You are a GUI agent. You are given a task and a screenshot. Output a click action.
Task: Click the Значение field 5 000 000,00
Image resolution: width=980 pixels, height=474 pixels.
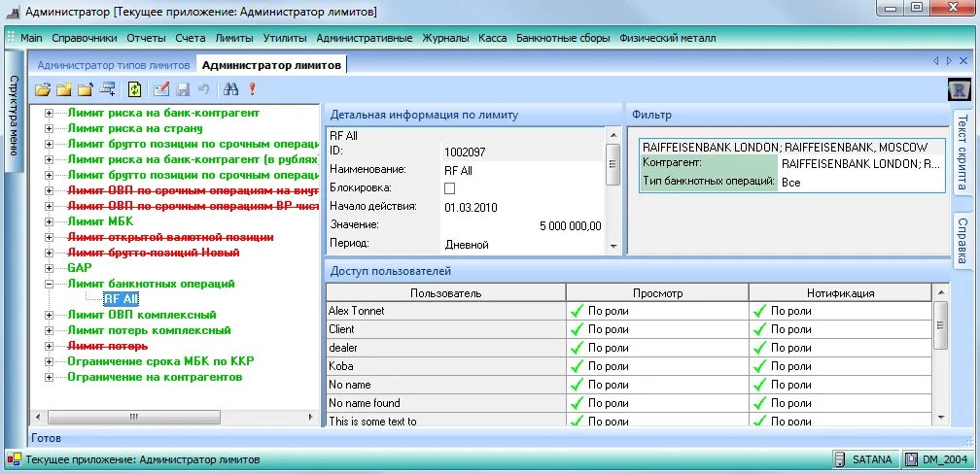point(570,225)
